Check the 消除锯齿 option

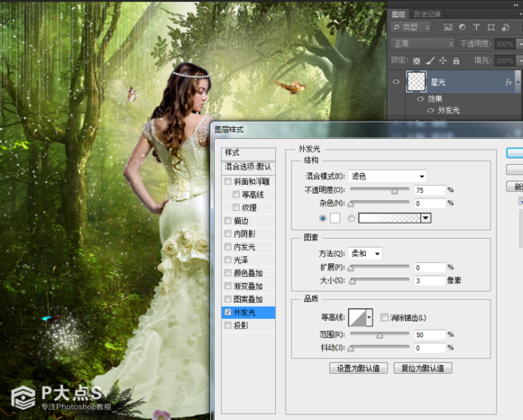[x=384, y=317]
